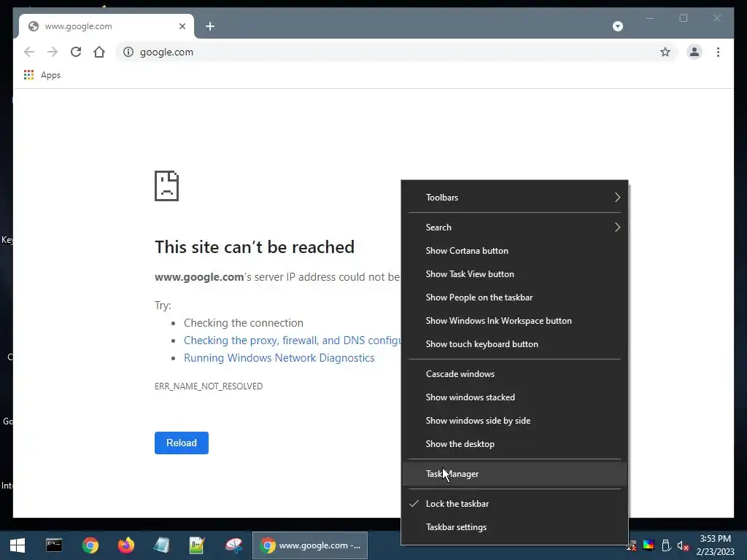View site information icon in address bar
Viewport: 747px width, 560px height.
point(128,52)
